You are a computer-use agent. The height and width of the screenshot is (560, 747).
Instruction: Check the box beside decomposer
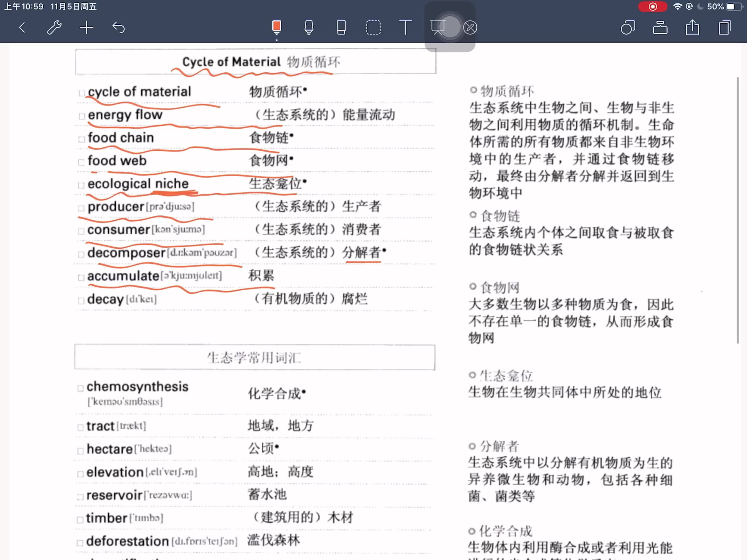coord(81,254)
